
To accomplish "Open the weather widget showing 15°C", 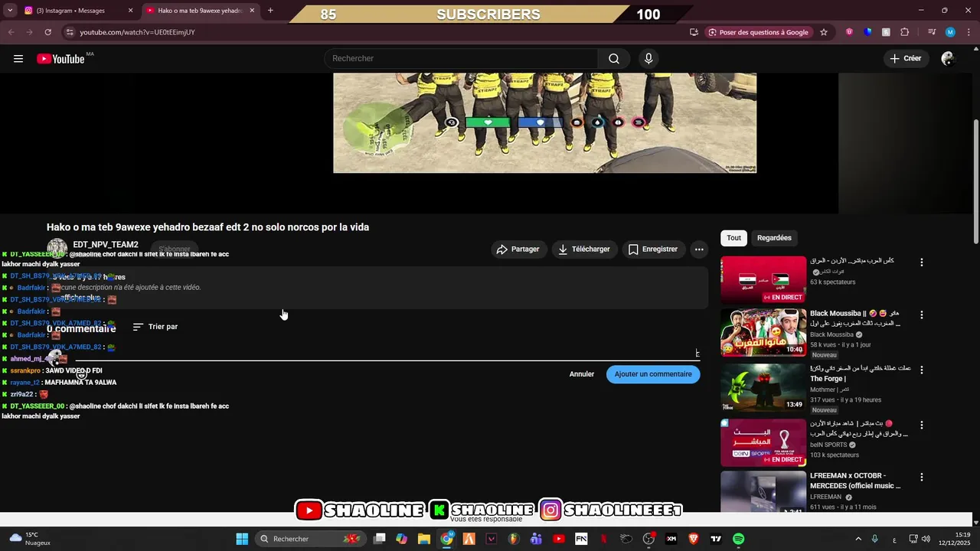I will 29,539.
